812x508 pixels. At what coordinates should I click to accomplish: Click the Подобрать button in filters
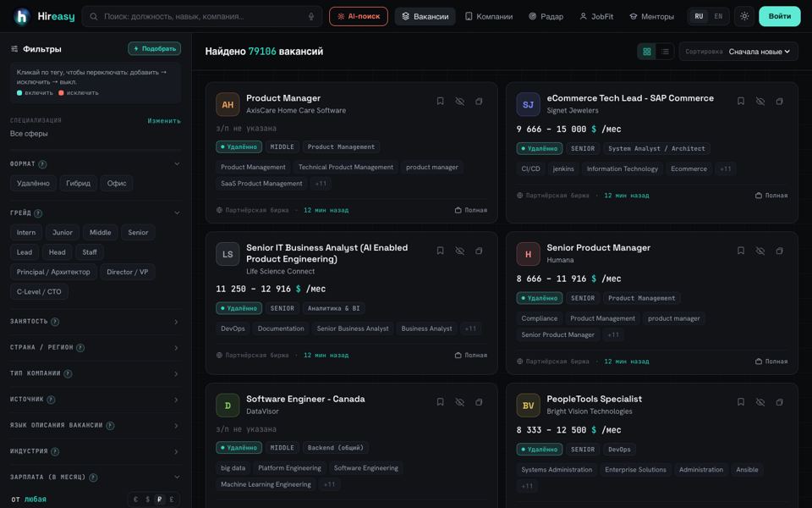(x=154, y=48)
